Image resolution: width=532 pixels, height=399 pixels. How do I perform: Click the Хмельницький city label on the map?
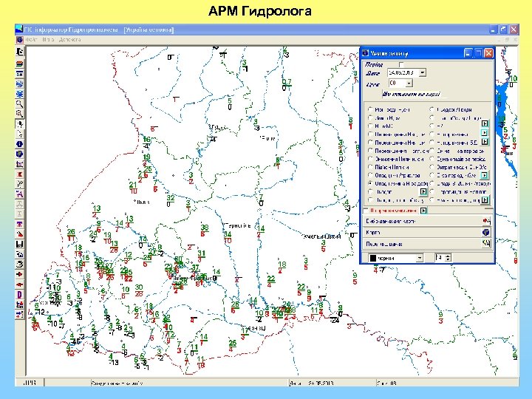click(x=321, y=236)
